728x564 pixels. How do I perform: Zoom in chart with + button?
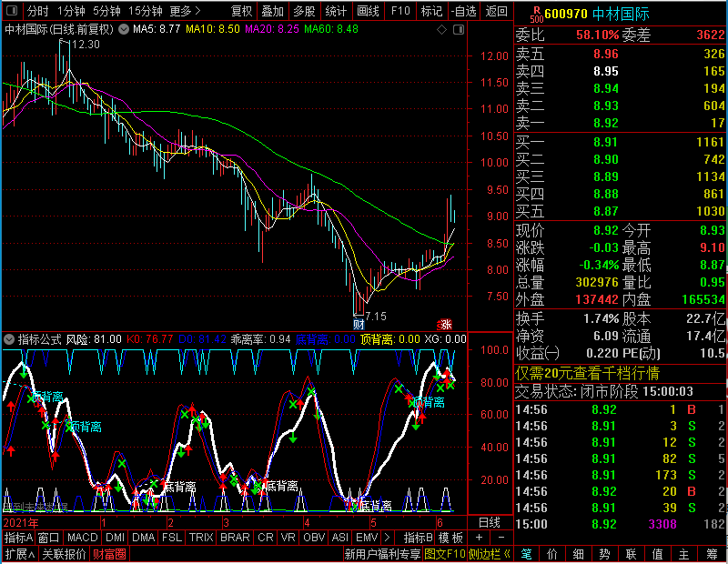[480, 538]
